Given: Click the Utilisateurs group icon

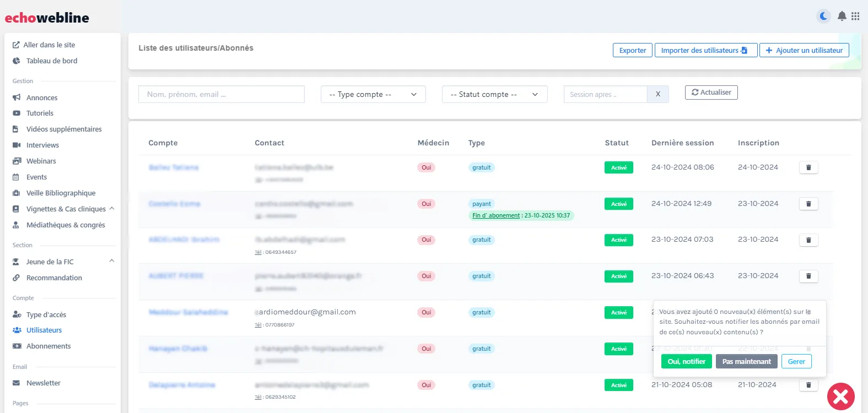Looking at the screenshot, I should click(x=17, y=330).
